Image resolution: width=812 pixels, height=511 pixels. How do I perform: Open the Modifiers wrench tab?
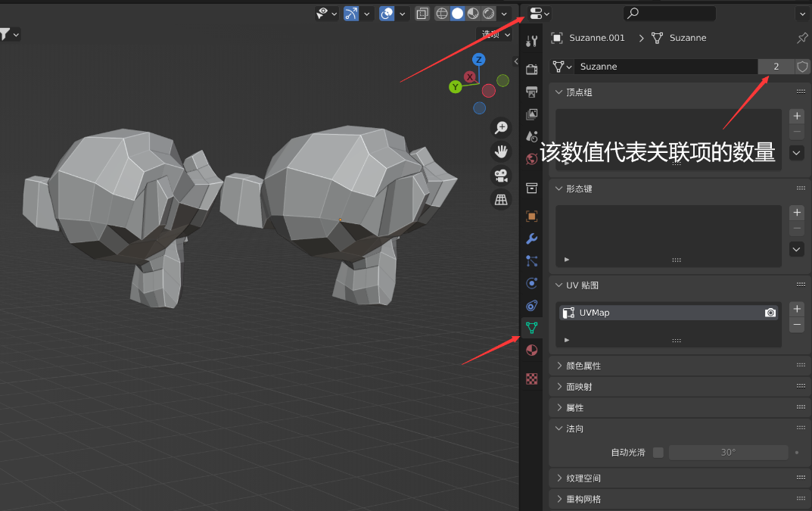pos(531,238)
